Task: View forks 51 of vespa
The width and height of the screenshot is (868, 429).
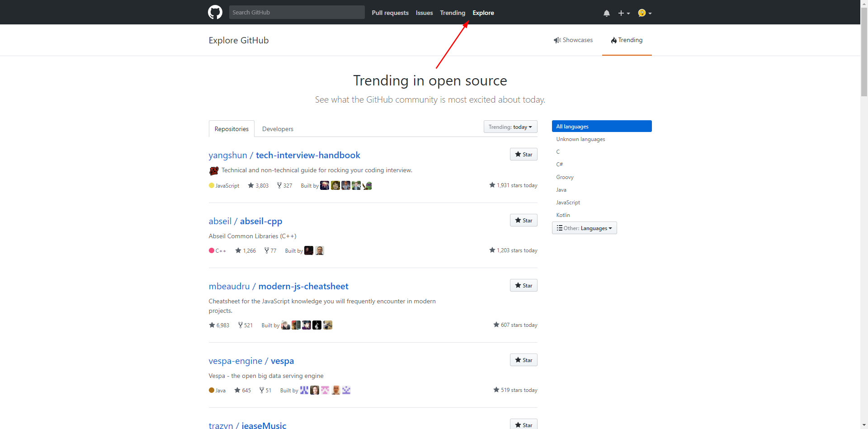Action: tap(265, 390)
